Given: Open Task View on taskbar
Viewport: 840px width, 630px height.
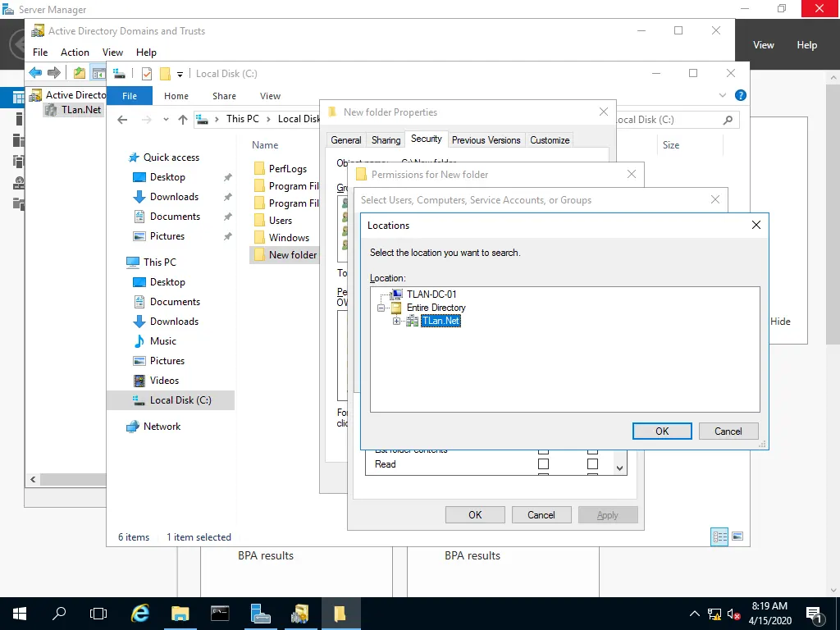Looking at the screenshot, I should [98, 614].
